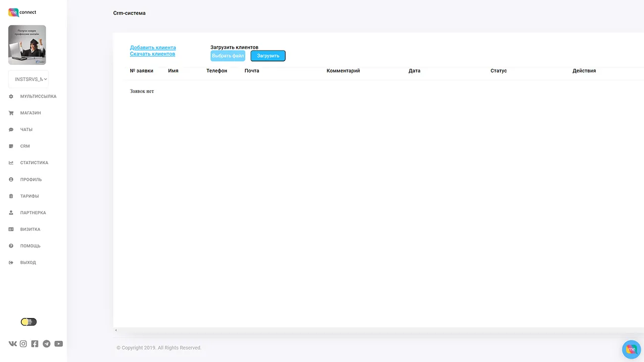Click the horizontal scrollbar left arrow

[x=116, y=330]
